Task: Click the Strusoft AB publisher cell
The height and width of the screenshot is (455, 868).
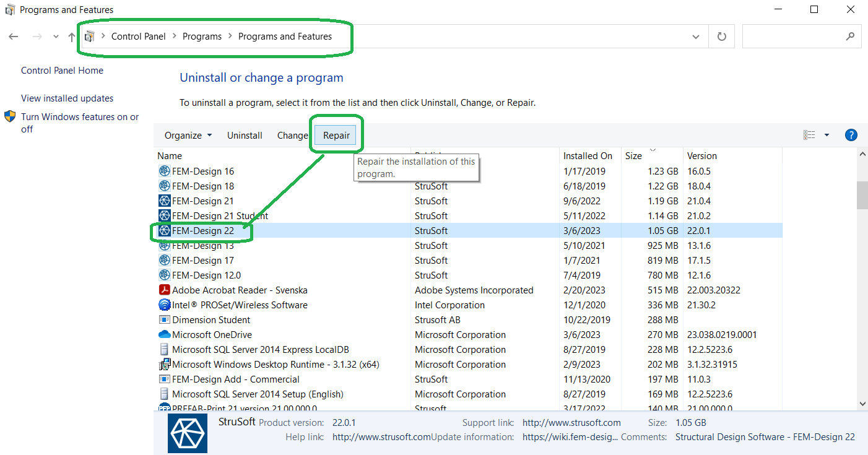Action: point(439,320)
